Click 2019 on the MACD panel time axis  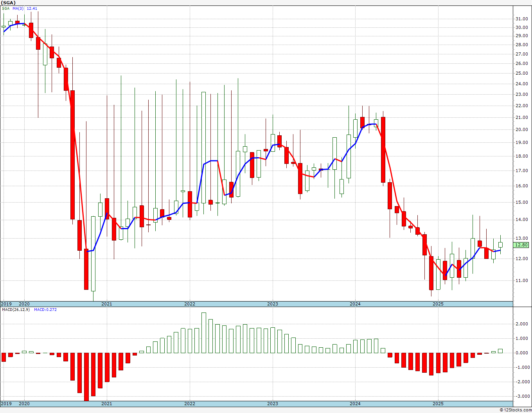(6, 404)
